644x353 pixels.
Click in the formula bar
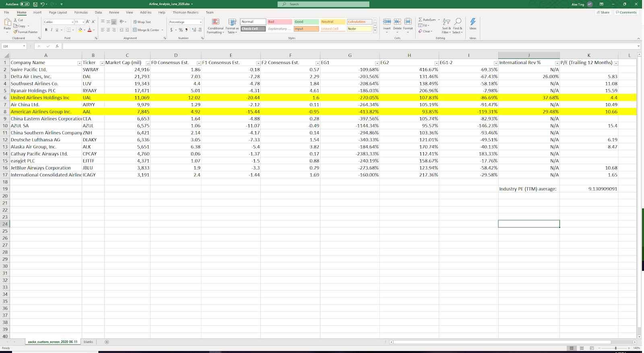(x=349, y=46)
